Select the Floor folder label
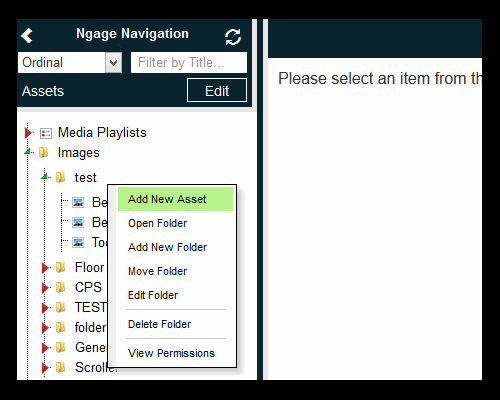This screenshot has height=400, width=500. click(90, 267)
